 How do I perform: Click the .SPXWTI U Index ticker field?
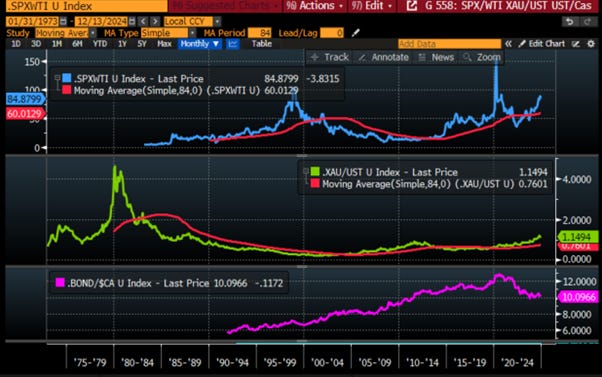click(x=87, y=6)
